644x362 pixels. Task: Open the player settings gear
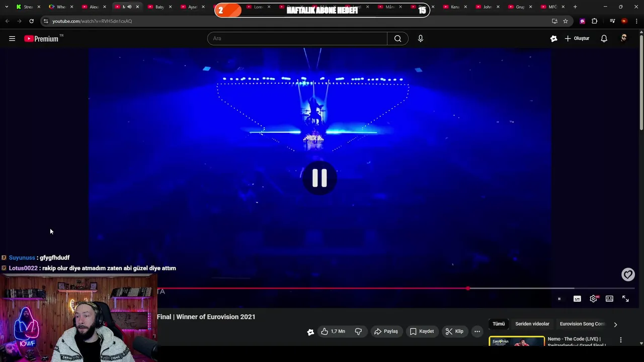pos(593,299)
